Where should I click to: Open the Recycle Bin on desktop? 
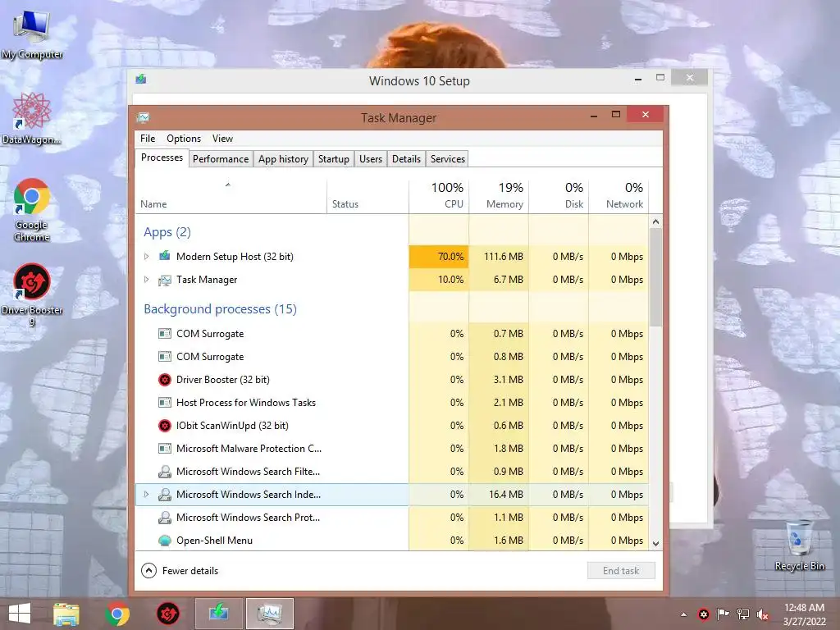click(799, 546)
